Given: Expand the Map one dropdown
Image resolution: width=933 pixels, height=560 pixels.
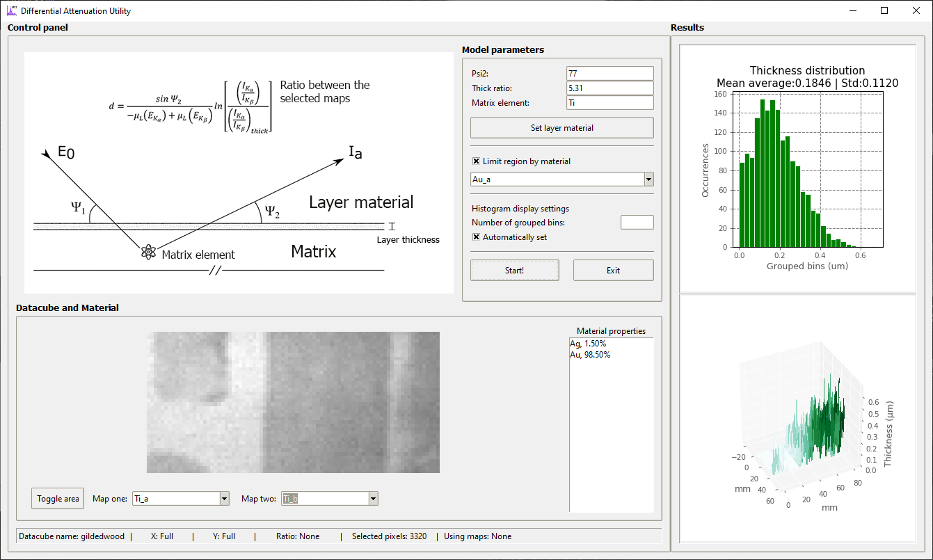Looking at the screenshot, I should point(224,498).
